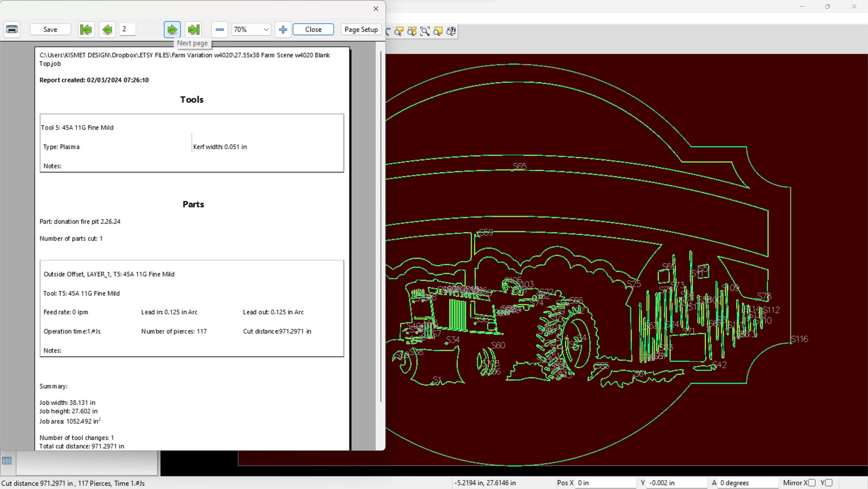Click the printer icon in report toolbar

click(x=12, y=30)
